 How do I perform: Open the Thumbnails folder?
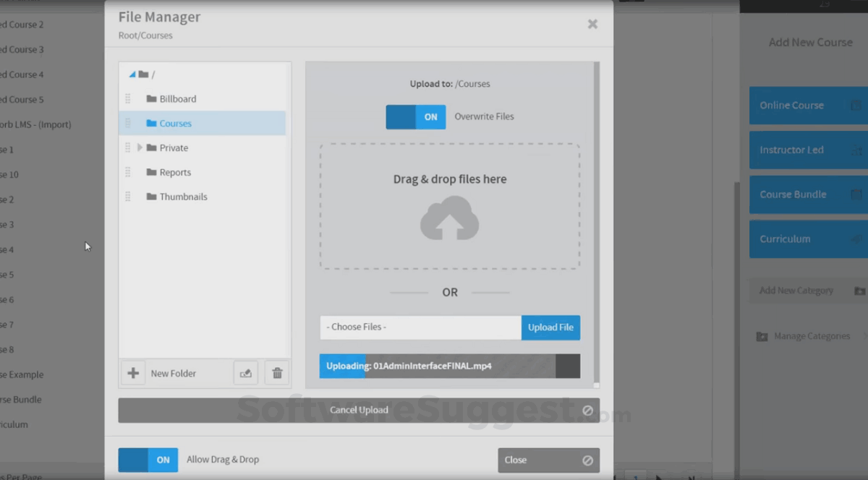[x=183, y=196]
